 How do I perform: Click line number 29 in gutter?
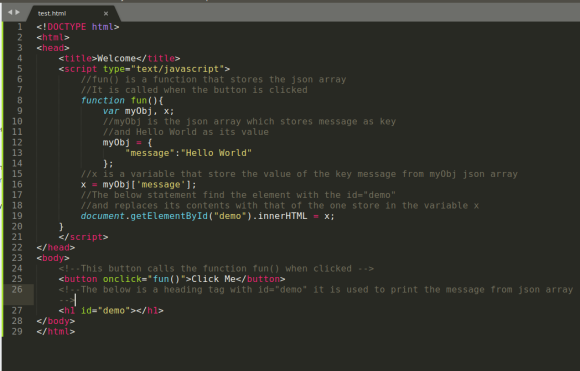coord(17,331)
